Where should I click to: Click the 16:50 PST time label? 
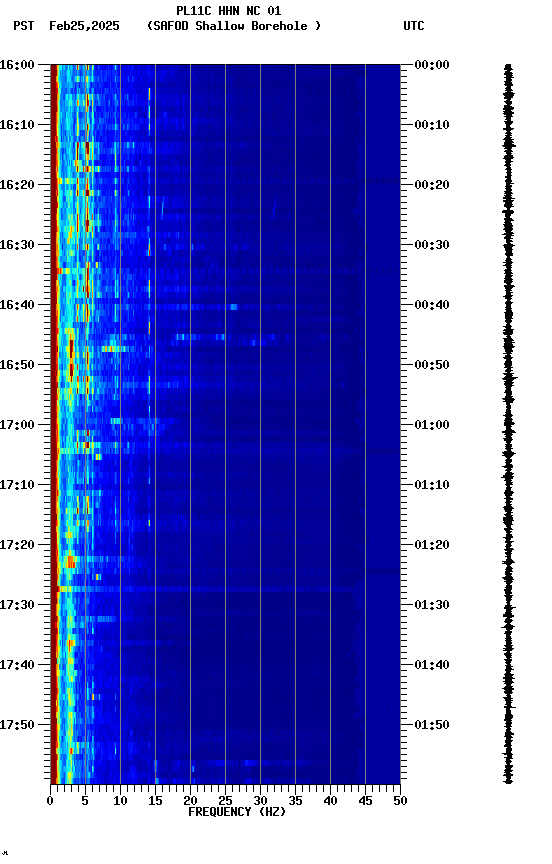point(17,365)
